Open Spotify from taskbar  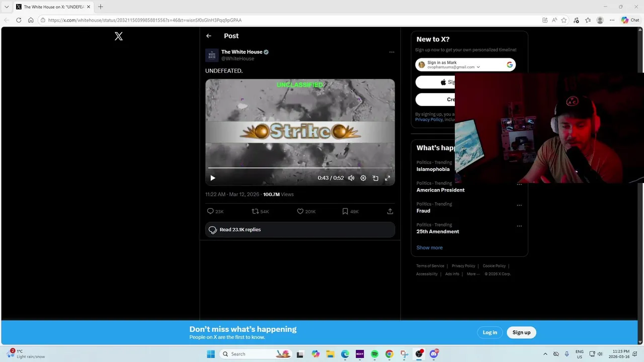(x=374, y=354)
